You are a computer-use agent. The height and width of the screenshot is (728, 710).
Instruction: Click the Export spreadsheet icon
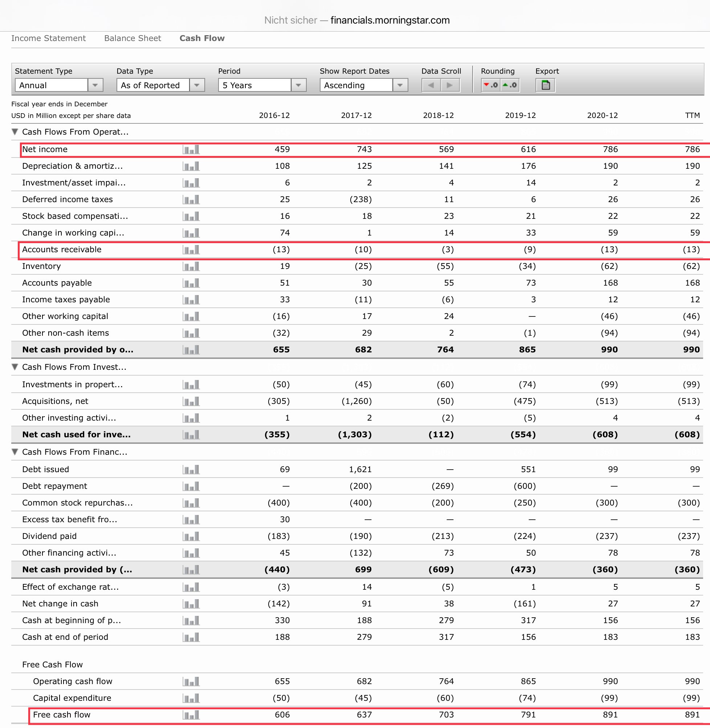(x=545, y=85)
